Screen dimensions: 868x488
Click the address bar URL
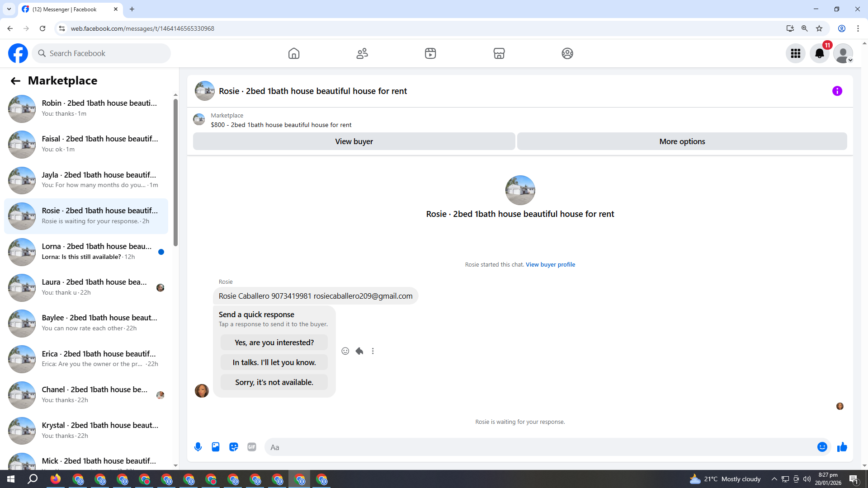(142, 28)
